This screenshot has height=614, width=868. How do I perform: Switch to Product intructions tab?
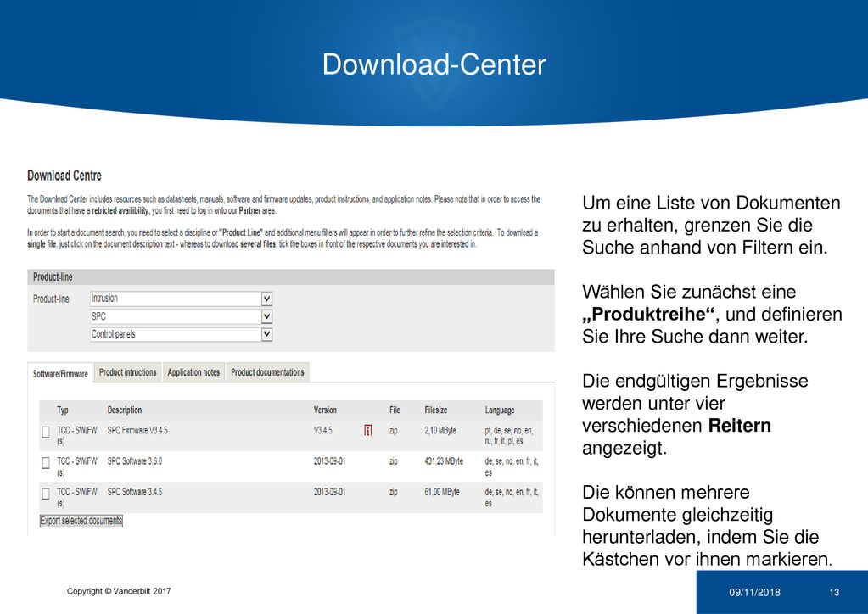128,372
